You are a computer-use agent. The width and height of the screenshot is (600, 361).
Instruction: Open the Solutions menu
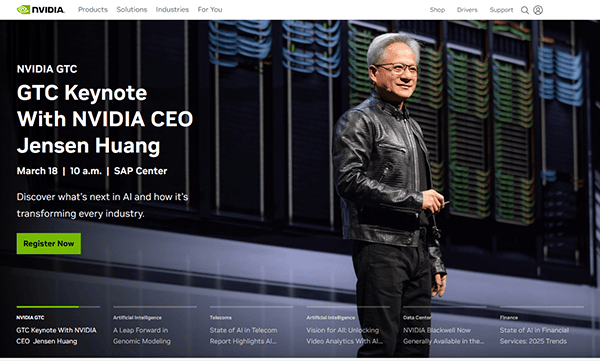pyautogui.click(x=132, y=10)
